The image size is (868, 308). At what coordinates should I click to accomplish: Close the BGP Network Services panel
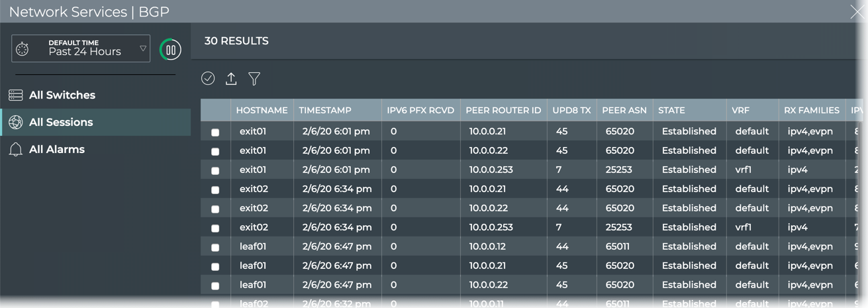click(857, 11)
